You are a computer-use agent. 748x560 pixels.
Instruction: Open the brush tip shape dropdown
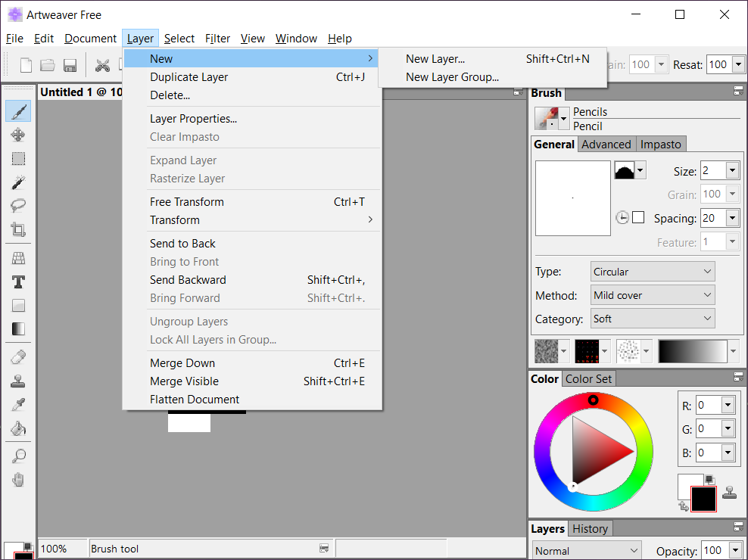640,170
